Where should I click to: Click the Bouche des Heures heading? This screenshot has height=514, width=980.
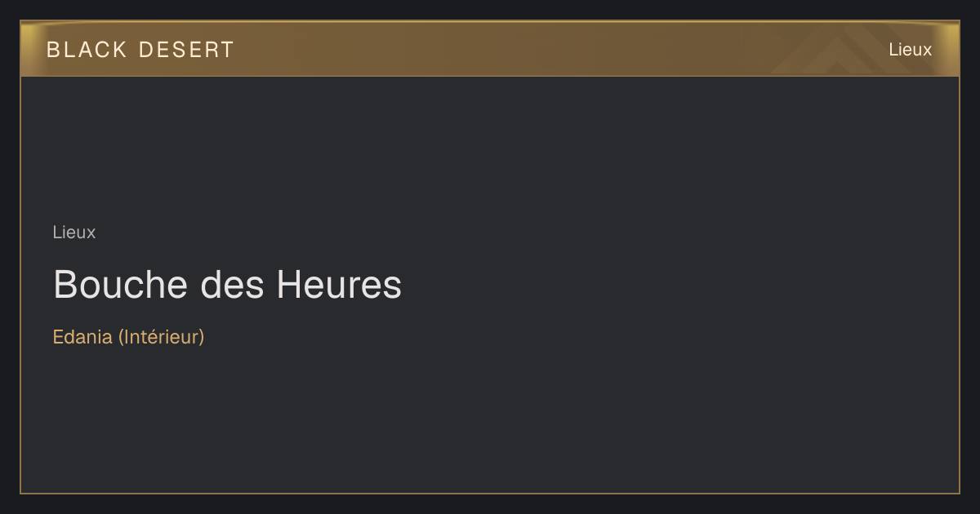coord(227,285)
